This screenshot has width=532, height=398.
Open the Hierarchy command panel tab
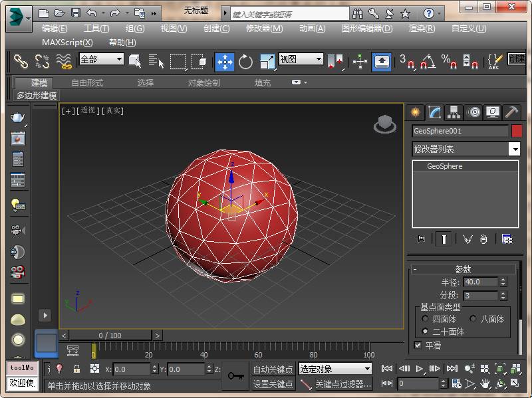tap(454, 112)
